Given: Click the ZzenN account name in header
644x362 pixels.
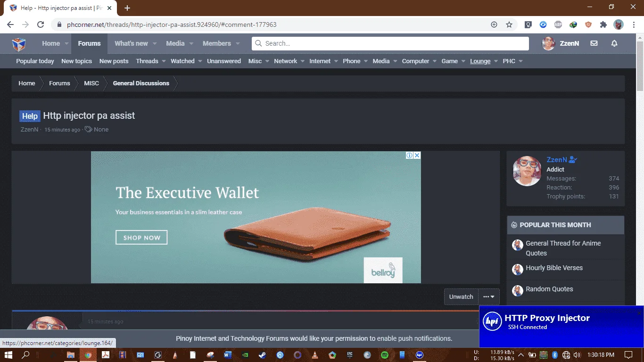Looking at the screenshot, I should coord(569,43).
